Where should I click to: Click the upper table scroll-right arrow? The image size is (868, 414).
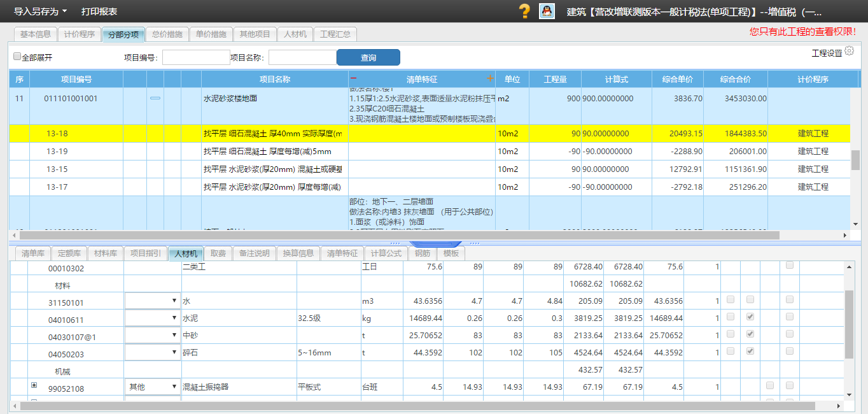point(845,235)
